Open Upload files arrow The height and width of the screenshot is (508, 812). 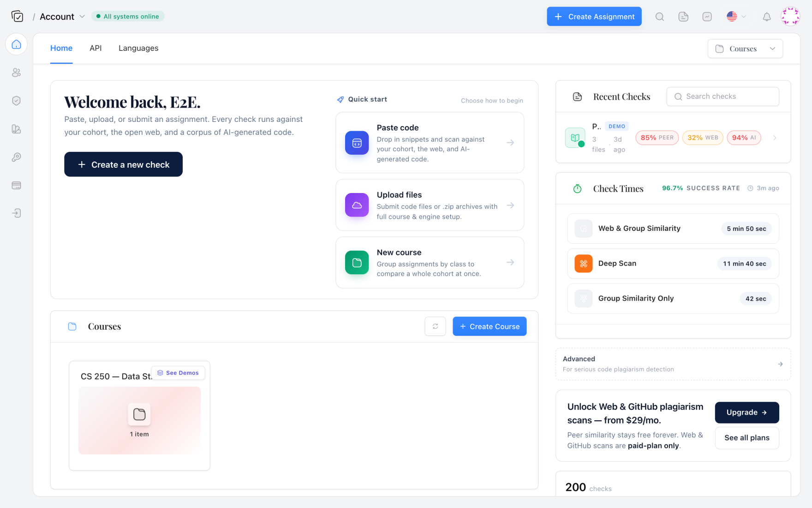pos(510,205)
